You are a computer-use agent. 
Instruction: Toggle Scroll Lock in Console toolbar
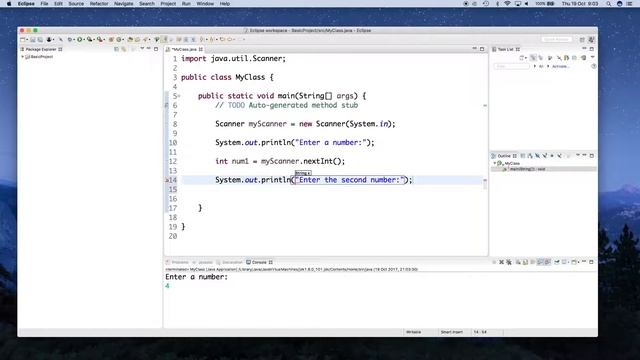(x=525, y=262)
